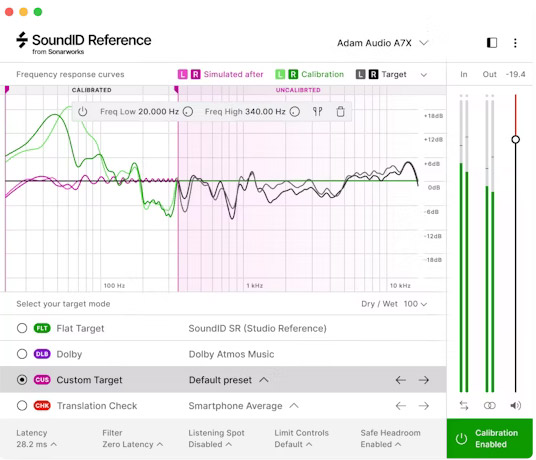Toggle Target L curve
Screen dimensions: 536x460
click(361, 74)
